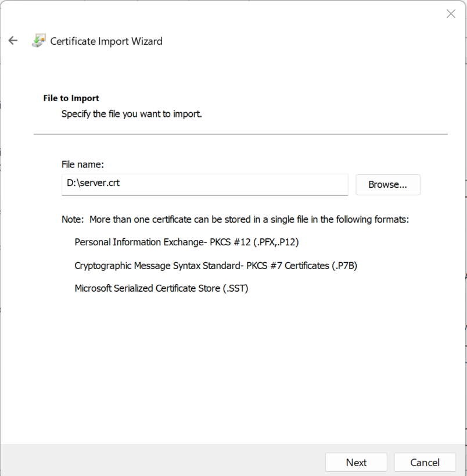
Task: Click the "Certificate Import Wizard" title text
Action: point(106,41)
